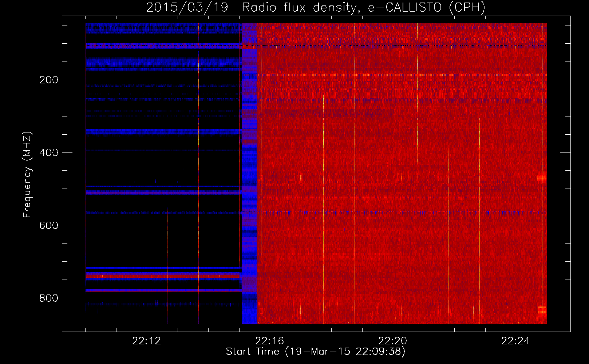589x364 pixels.
Task: Click the 'e-CALLISTO (CPH)' text in title
Action: (427, 7)
